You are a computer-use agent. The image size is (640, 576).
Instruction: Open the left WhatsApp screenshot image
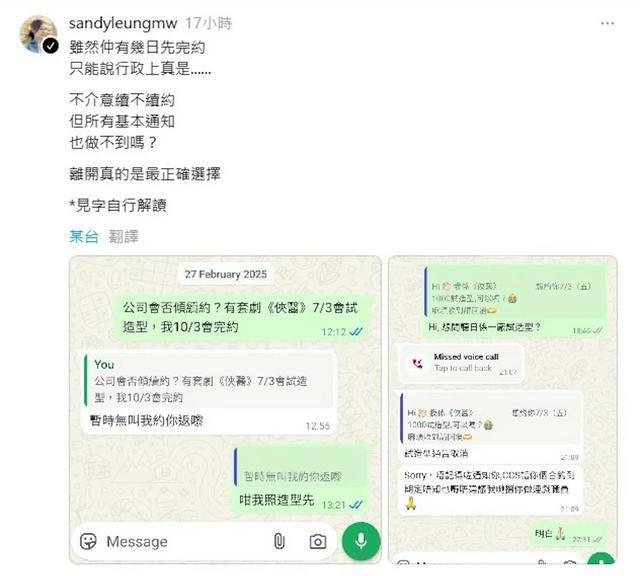tap(225, 410)
